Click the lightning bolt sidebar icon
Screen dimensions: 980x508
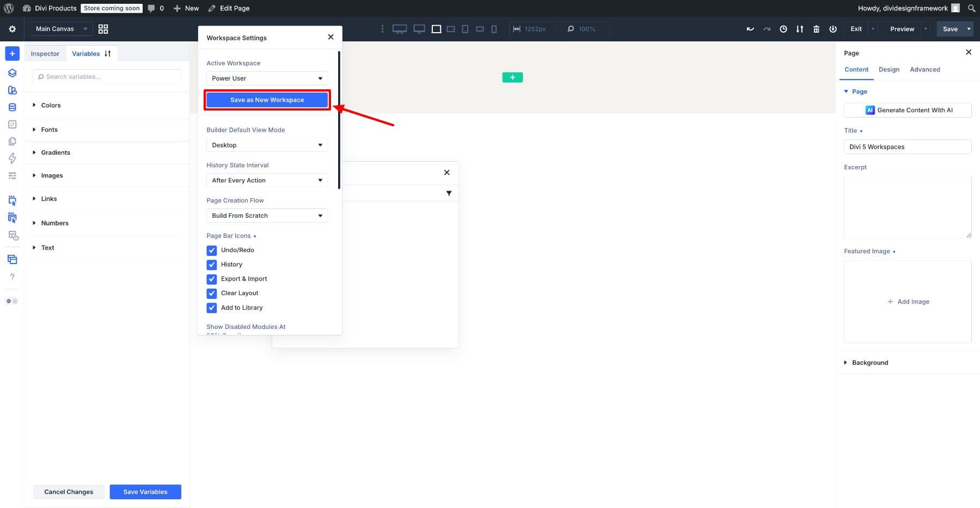point(12,158)
